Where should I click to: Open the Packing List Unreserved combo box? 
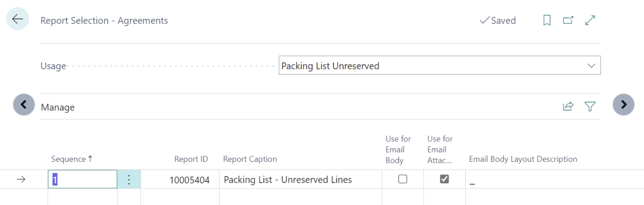tap(433, 66)
